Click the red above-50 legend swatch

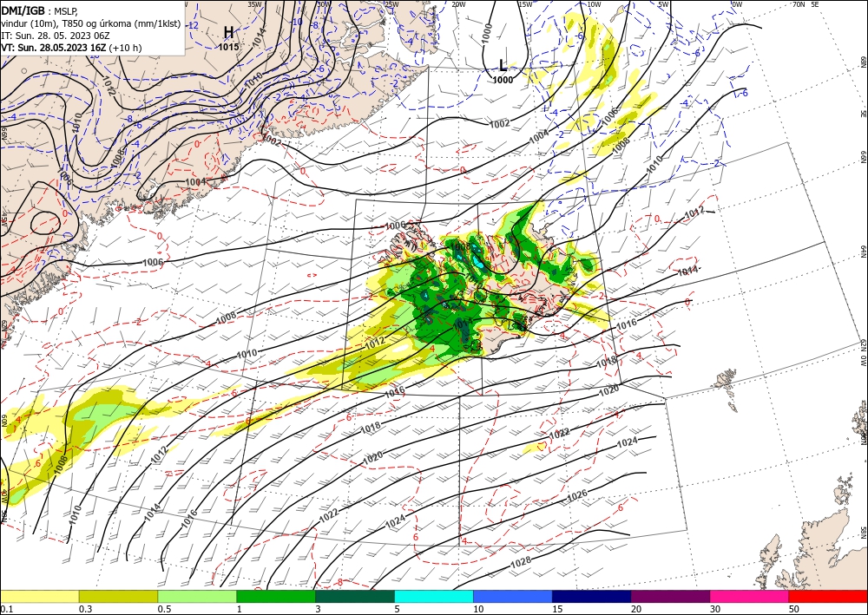coord(828,596)
